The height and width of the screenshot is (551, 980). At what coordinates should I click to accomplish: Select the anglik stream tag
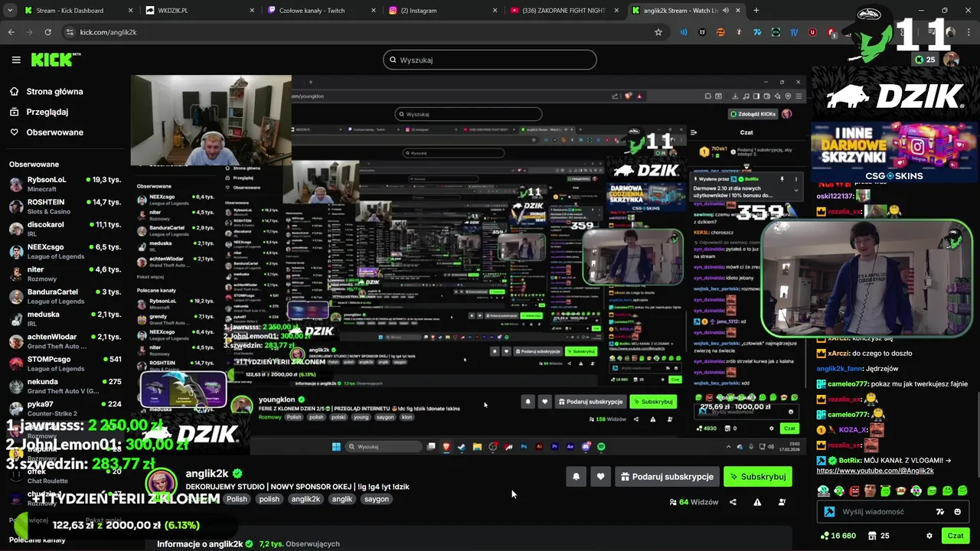tap(342, 499)
